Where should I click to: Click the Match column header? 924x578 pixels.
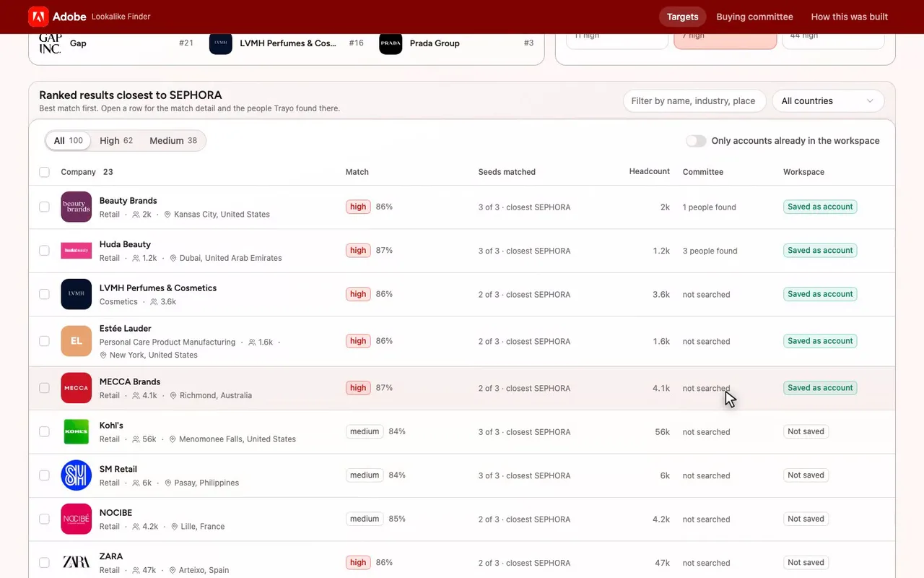[x=357, y=172]
